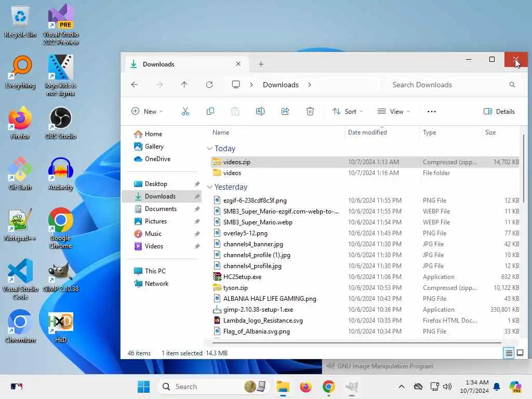
Task: Unpin Videos from Quick access
Action: pos(197,246)
